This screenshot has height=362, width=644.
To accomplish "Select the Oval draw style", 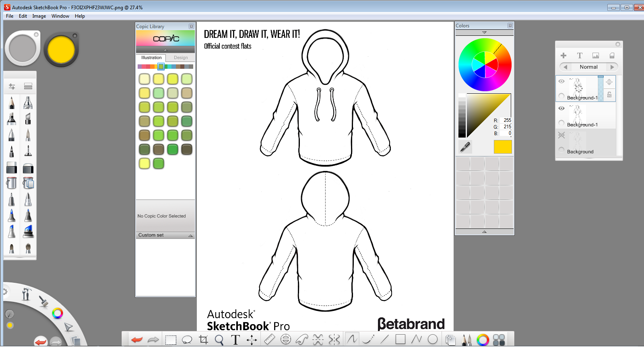I will click(433, 339).
